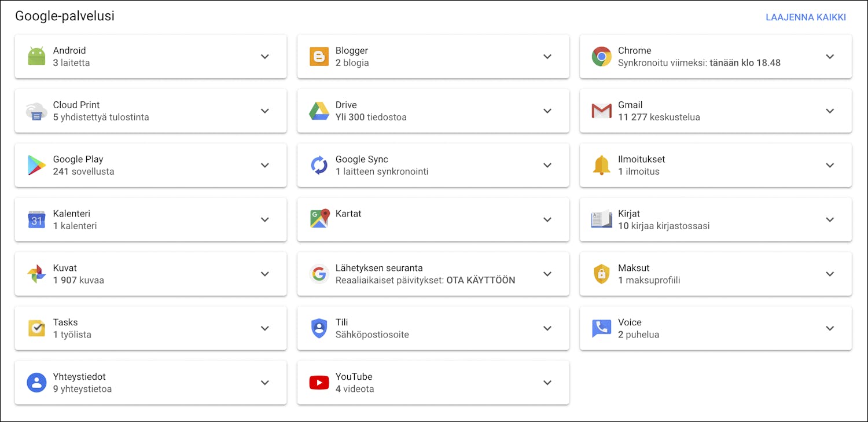Expand the Google Play card chevron
This screenshot has height=422, width=868.
pyautogui.click(x=265, y=166)
